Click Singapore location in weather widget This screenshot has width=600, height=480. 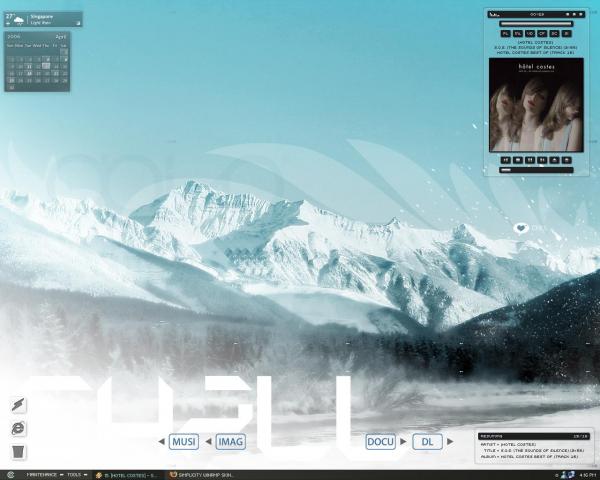[42, 17]
